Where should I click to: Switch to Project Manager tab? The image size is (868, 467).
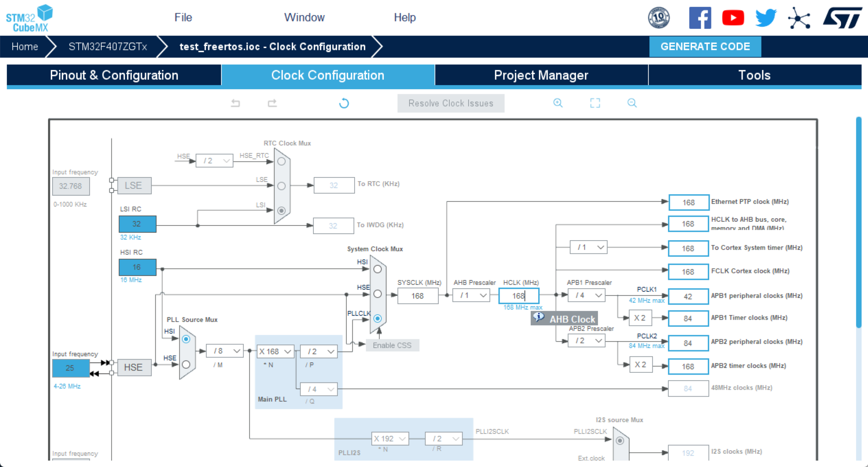541,75
